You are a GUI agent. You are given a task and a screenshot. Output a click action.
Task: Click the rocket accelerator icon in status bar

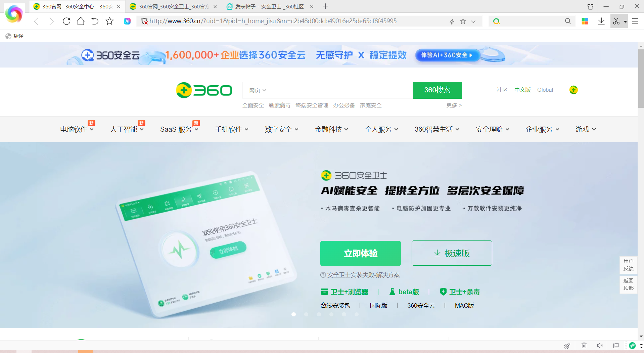point(567,346)
